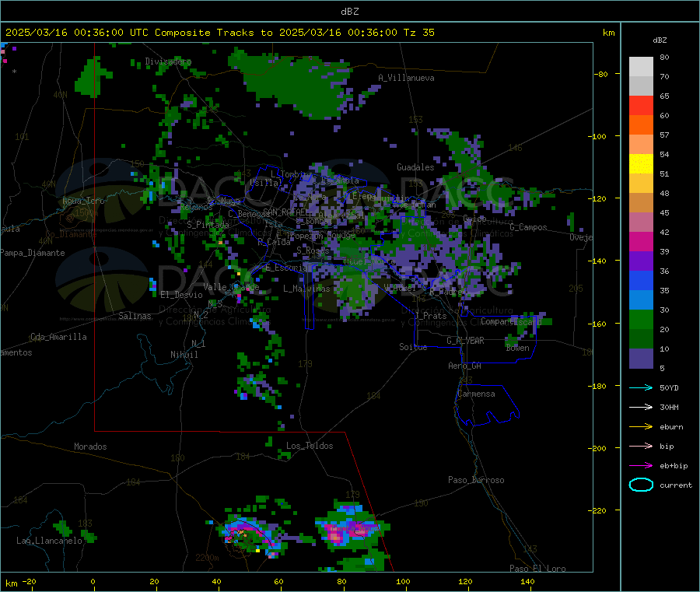Click the Nihuil map label

(x=184, y=355)
